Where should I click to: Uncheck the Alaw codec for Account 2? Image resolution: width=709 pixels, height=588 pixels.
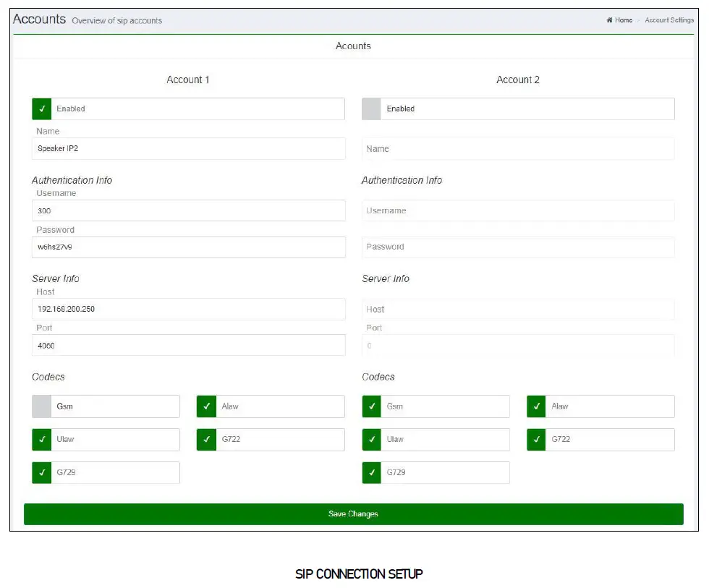click(x=536, y=406)
